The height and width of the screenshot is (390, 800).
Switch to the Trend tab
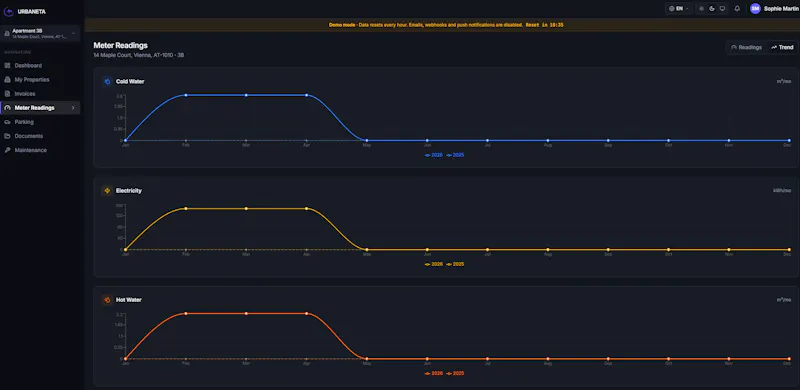(x=782, y=47)
